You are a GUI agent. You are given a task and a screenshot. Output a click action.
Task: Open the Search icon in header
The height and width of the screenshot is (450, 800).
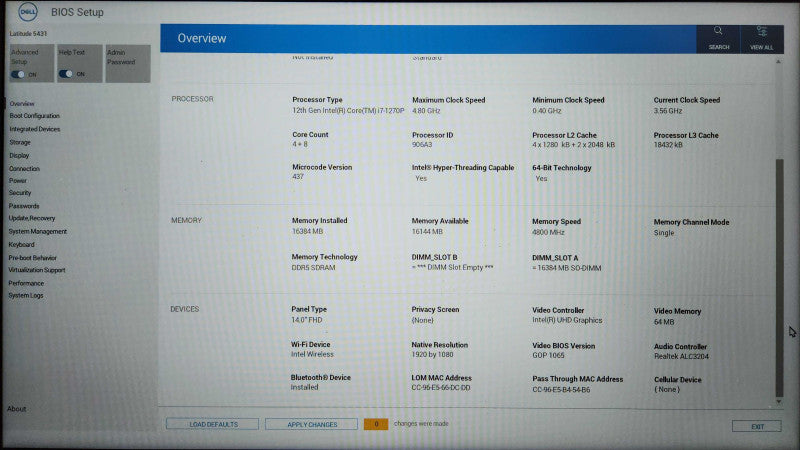coord(718,38)
